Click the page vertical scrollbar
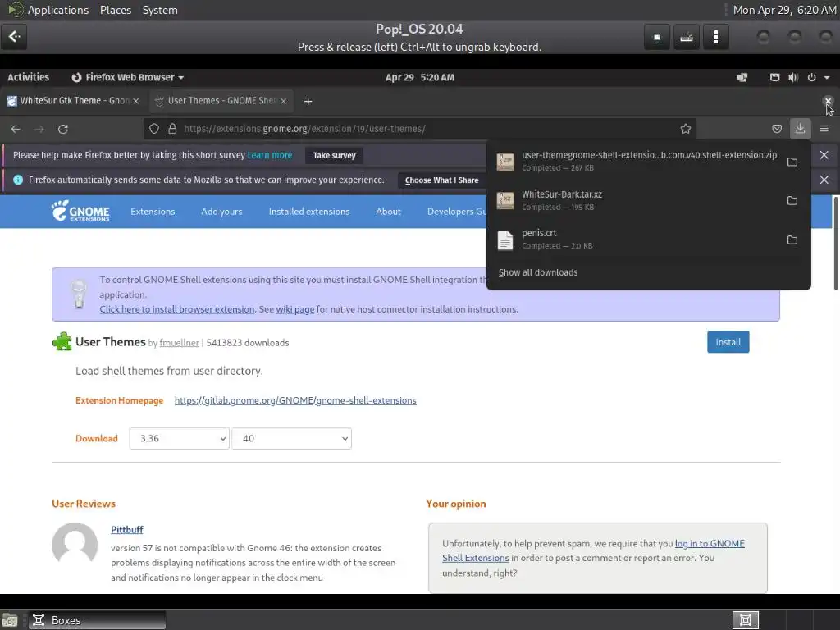840x630 pixels. (835, 243)
